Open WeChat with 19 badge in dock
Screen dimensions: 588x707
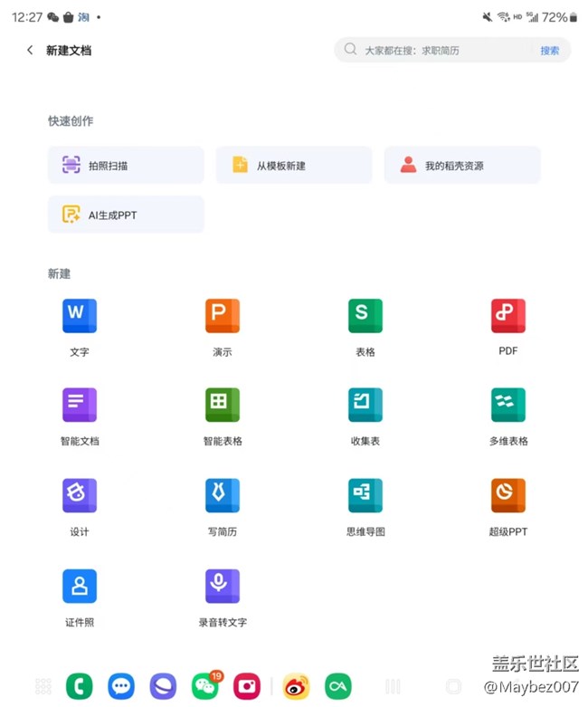[206, 685]
